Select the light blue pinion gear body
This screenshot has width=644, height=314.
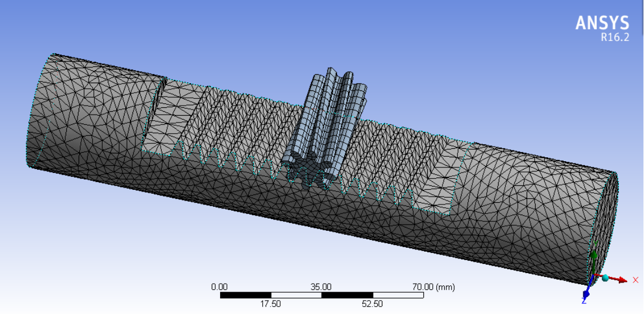click(x=325, y=128)
